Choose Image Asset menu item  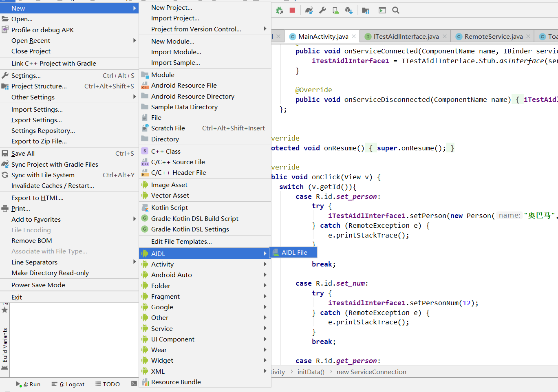click(x=205, y=185)
